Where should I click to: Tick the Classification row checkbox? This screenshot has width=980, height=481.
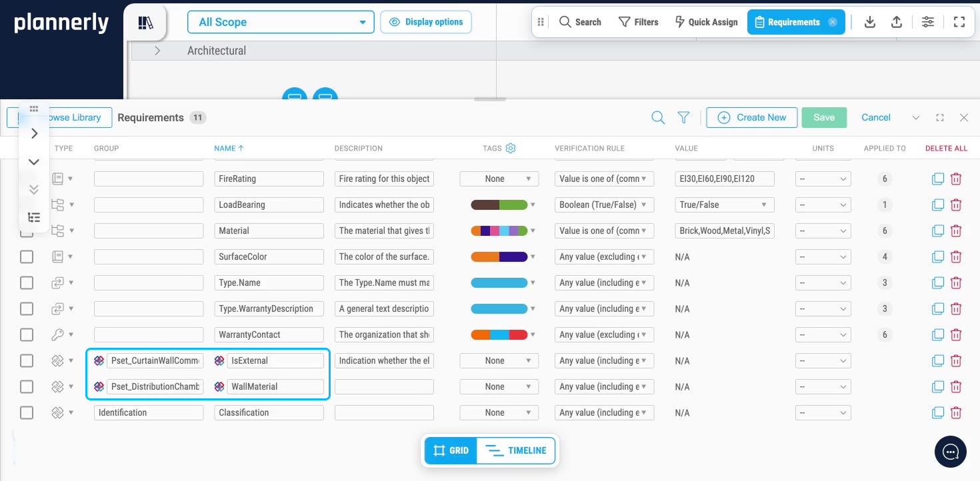pos(27,412)
